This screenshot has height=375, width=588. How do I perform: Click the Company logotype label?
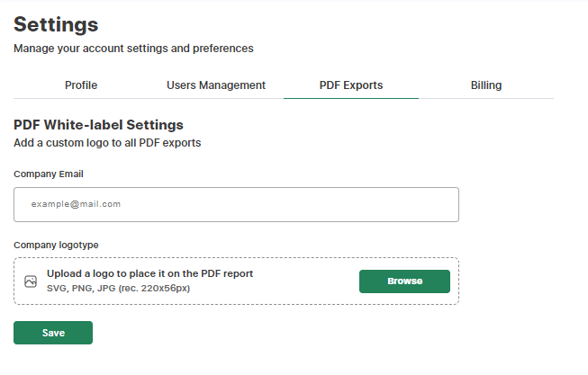click(56, 245)
